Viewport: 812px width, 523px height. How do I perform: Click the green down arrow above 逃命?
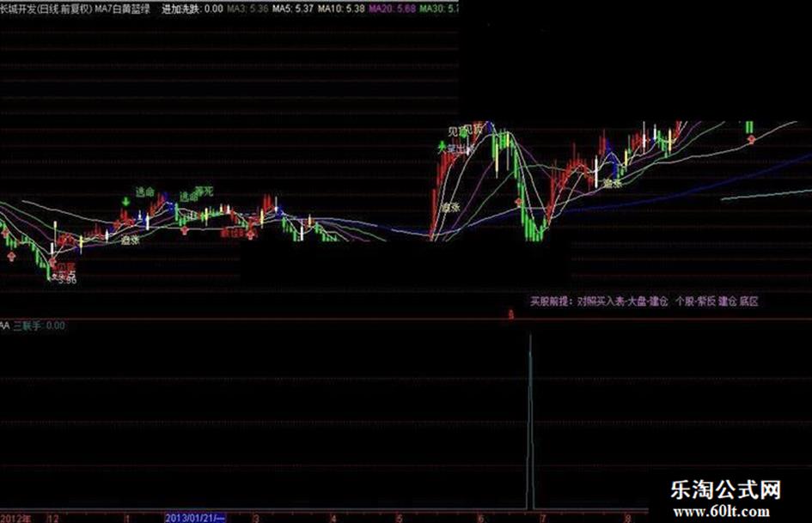125,202
